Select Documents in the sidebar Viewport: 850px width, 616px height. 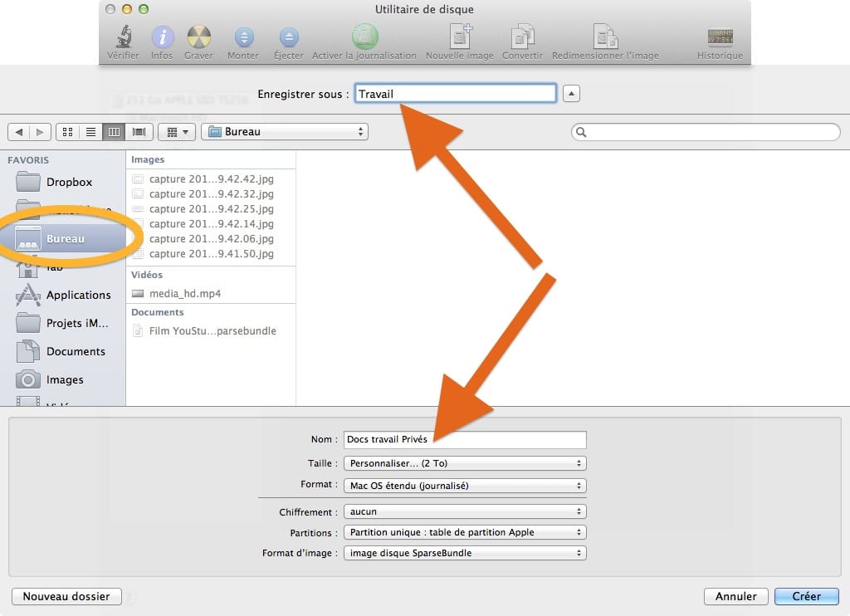coord(62,351)
